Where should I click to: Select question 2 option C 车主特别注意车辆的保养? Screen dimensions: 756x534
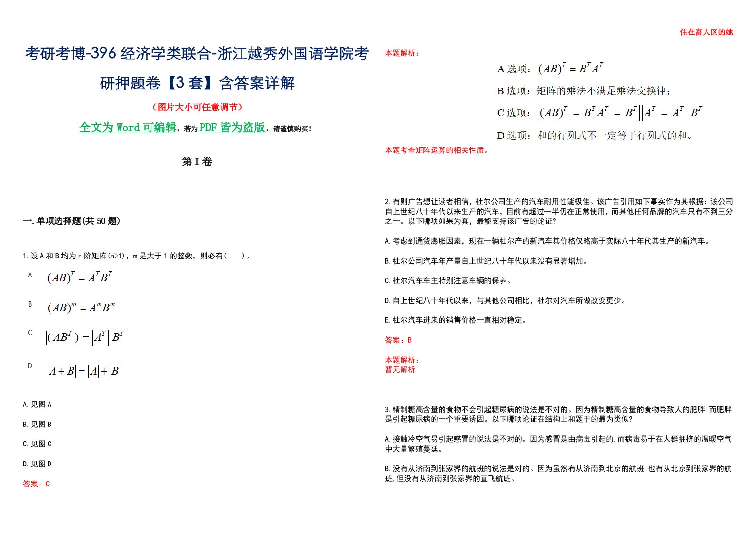449,281
